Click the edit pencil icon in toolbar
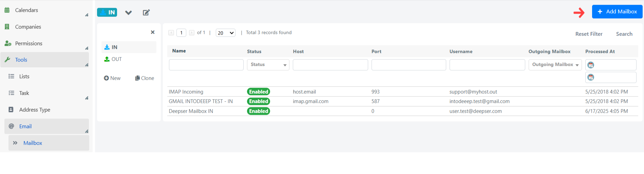This screenshot has width=644, height=174. click(146, 13)
